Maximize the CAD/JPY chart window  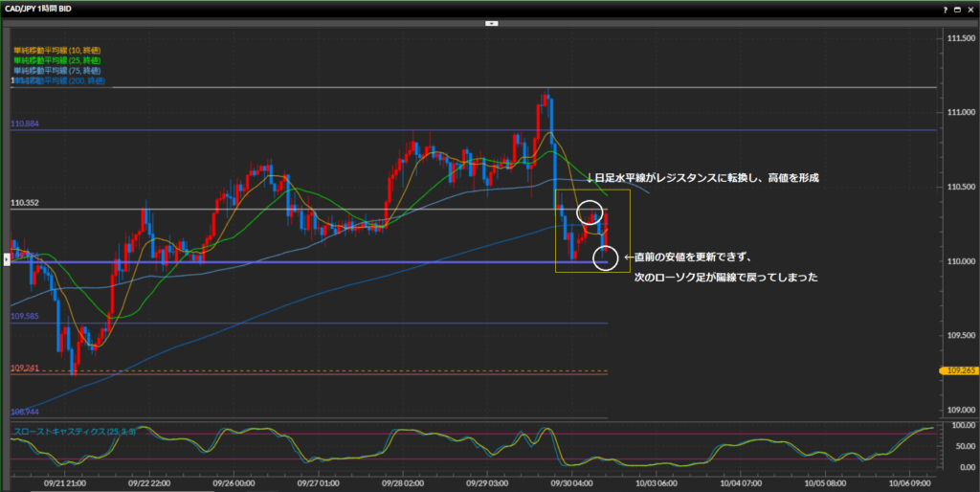957,8
